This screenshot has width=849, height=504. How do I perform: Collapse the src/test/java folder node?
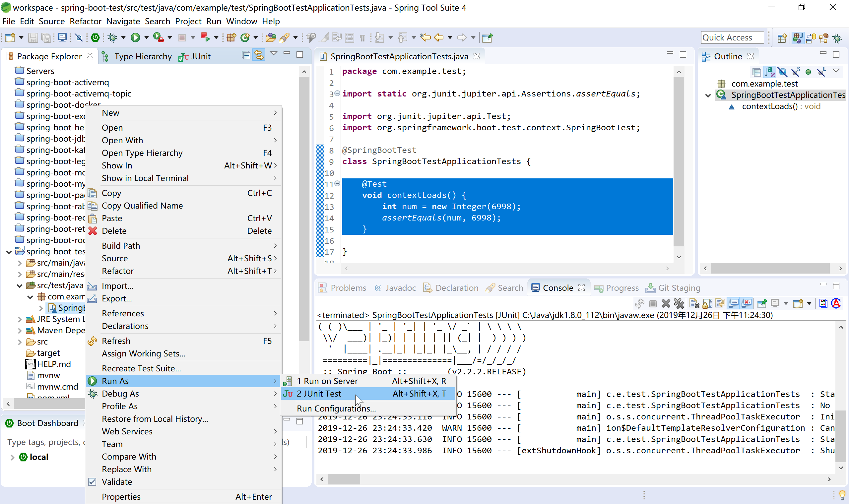(x=20, y=285)
